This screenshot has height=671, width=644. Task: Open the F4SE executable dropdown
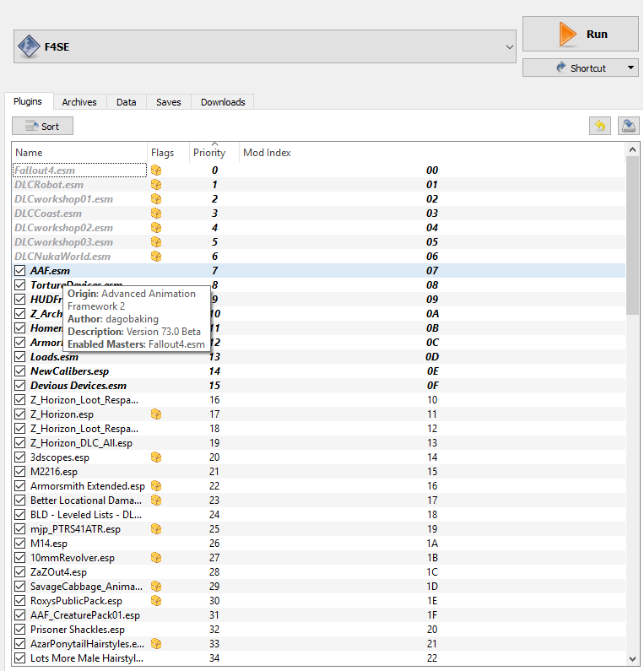(509, 46)
